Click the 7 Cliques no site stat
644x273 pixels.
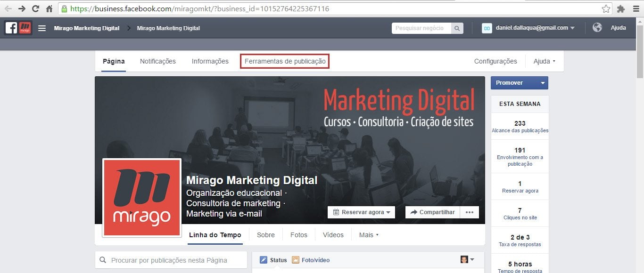520,214
